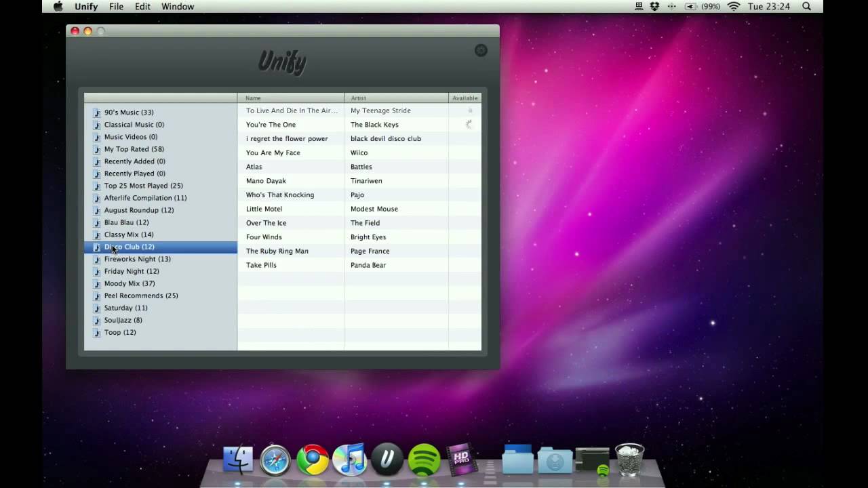Click the display menu bar icon
Screen dimensions: 868x488
[639, 6]
